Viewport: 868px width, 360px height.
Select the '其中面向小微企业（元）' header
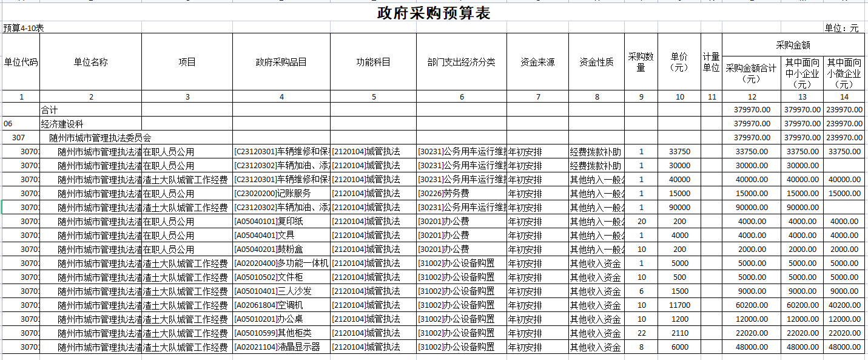844,74
